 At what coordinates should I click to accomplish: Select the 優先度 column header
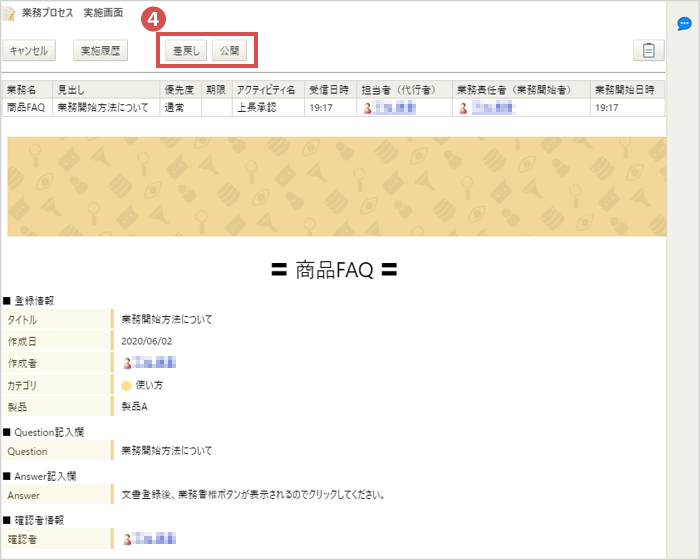[180, 90]
